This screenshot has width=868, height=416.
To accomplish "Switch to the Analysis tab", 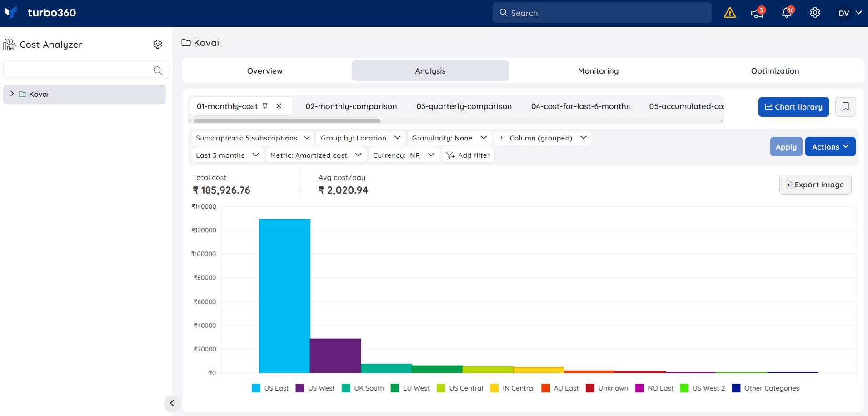I will click(430, 71).
